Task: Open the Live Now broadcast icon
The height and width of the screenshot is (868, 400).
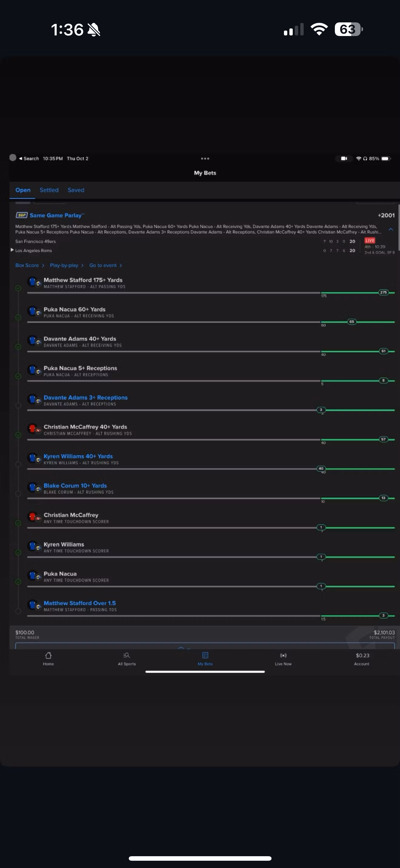Action: (x=283, y=655)
